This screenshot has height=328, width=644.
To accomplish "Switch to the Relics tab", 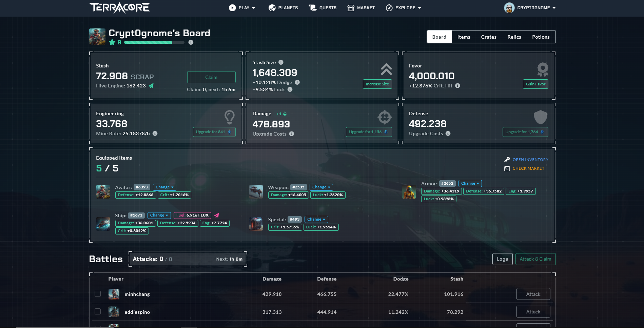I will tap(514, 37).
